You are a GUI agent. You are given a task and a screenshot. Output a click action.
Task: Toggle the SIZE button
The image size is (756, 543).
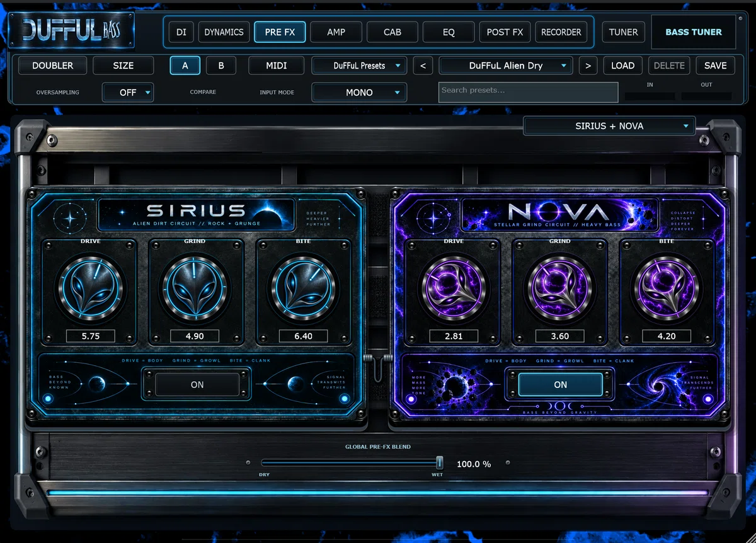click(x=123, y=66)
